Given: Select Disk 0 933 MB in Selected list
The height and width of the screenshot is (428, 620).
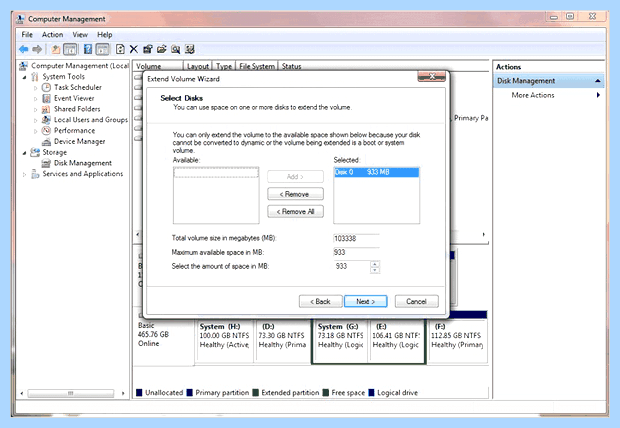Looking at the screenshot, I should click(x=376, y=172).
